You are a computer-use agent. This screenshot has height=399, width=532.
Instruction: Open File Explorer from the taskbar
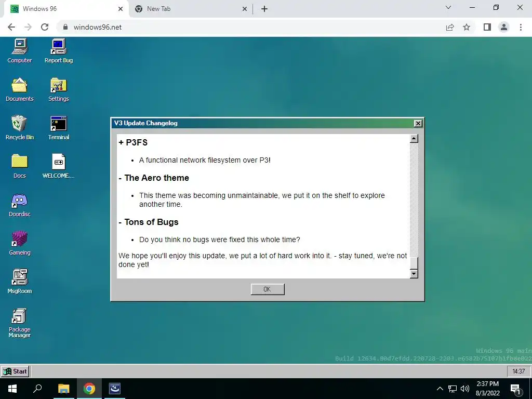[x=63, y=389]
